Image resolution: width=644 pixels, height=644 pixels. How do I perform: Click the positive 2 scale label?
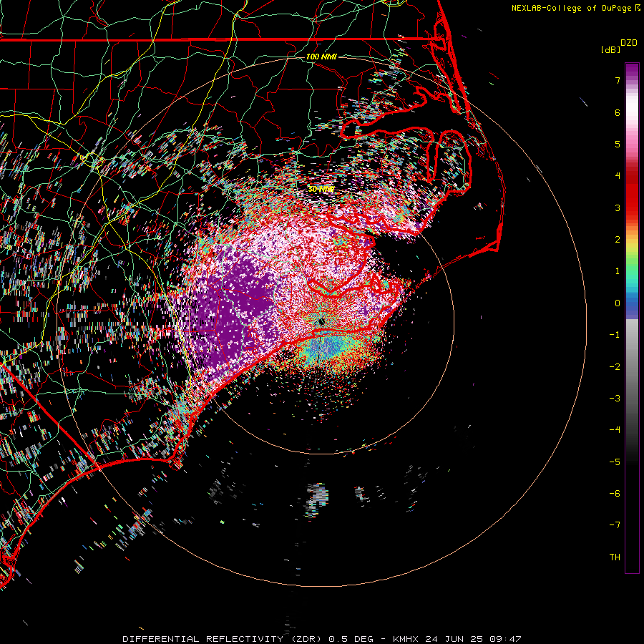point(618,240)
